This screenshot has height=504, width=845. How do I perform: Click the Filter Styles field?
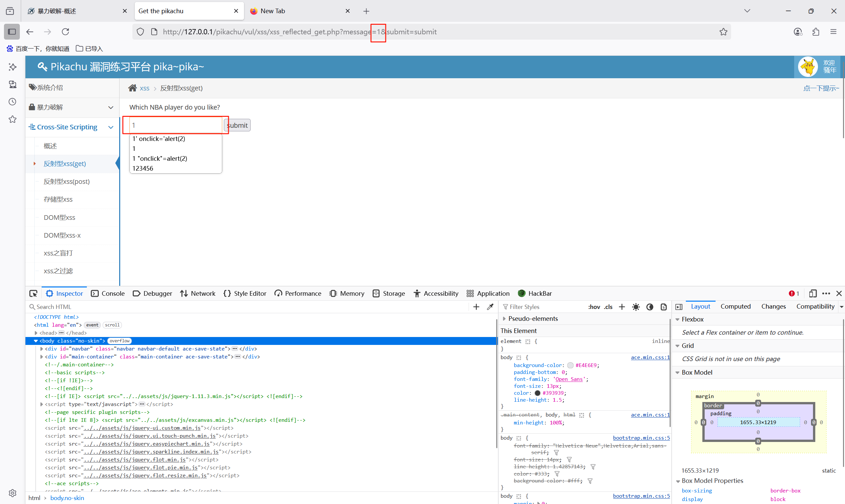tap(544, 307)
